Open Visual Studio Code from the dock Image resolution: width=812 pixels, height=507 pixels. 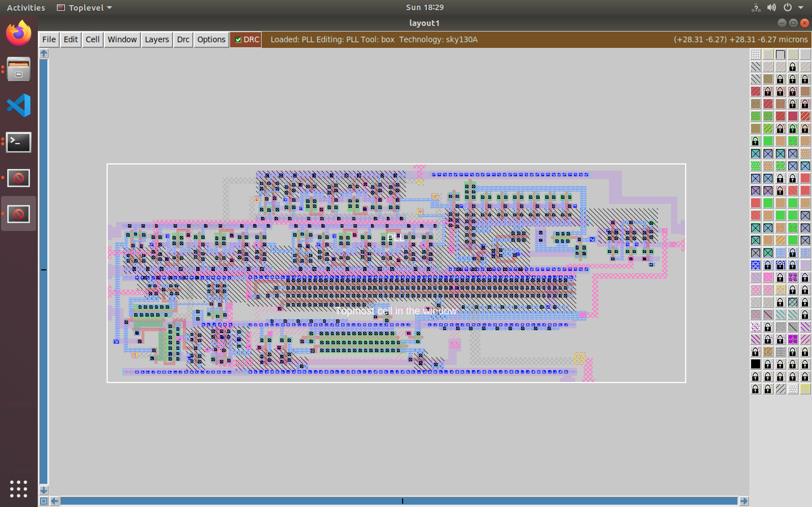point(19,105)
